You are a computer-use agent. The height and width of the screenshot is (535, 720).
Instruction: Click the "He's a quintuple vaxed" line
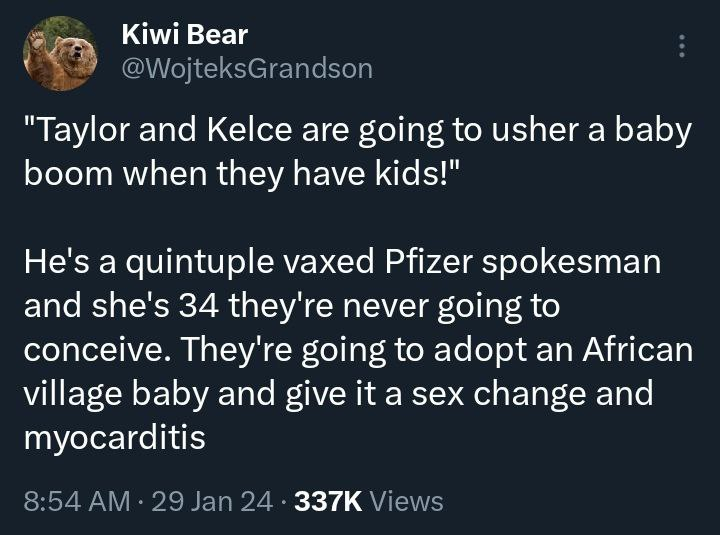coord(343,263)
